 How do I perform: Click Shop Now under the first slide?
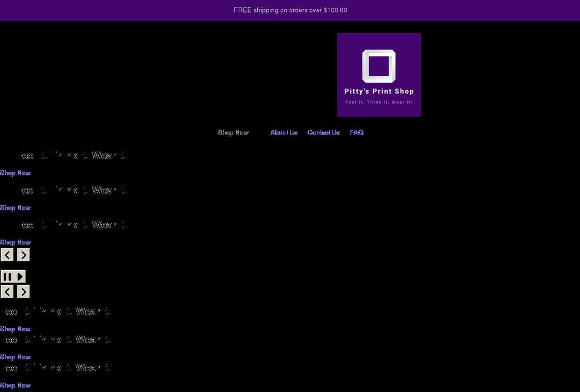coord(15,173)
